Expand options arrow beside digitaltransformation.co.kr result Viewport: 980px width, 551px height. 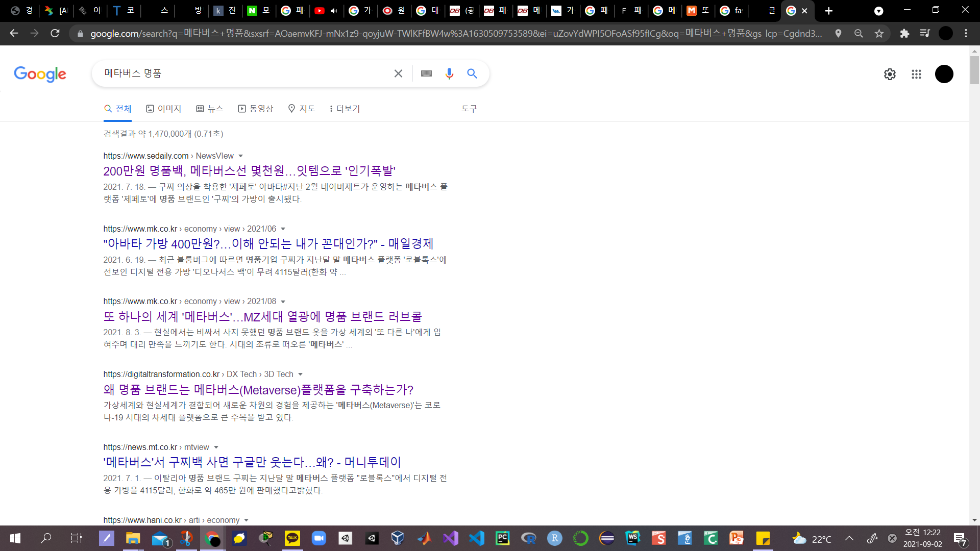[300, 374]
